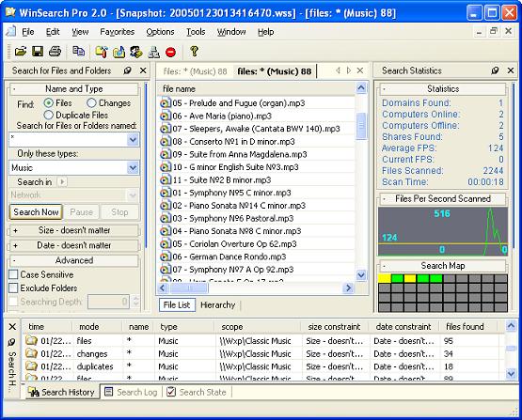
Task: Select the Changes radio button
Action: (x=91, y=103)
